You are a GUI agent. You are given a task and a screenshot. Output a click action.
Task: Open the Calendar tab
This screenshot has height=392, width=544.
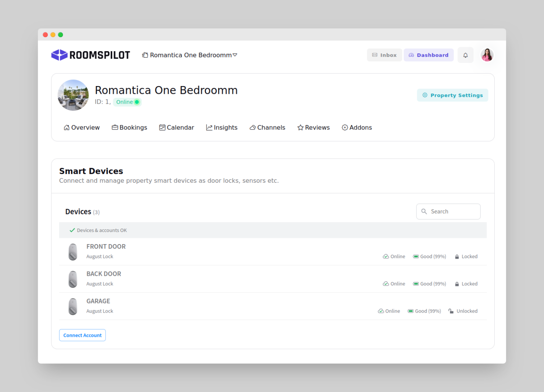(x=176, y=128)
